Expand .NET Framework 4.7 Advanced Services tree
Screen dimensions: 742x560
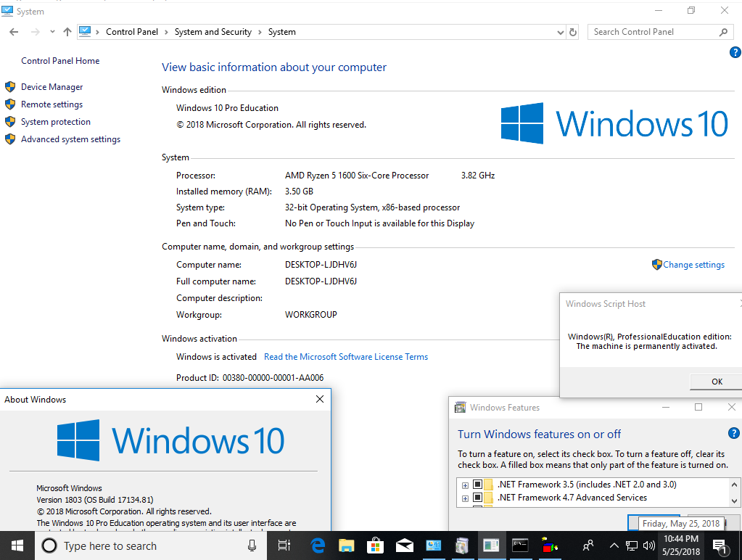465,498
